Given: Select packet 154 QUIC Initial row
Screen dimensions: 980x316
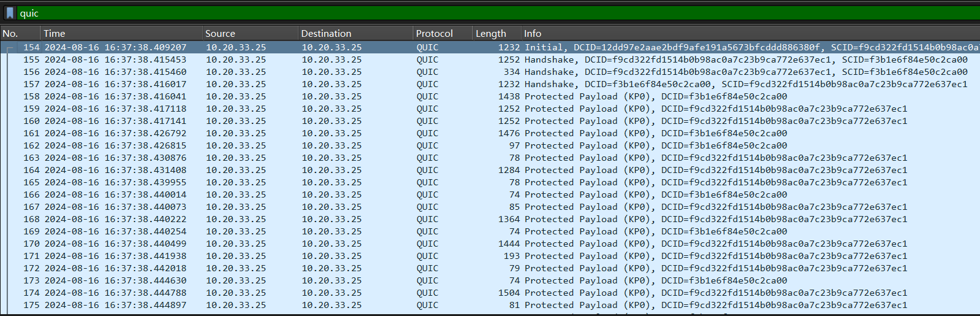Looking at the screenshot, I should point(368,47).
